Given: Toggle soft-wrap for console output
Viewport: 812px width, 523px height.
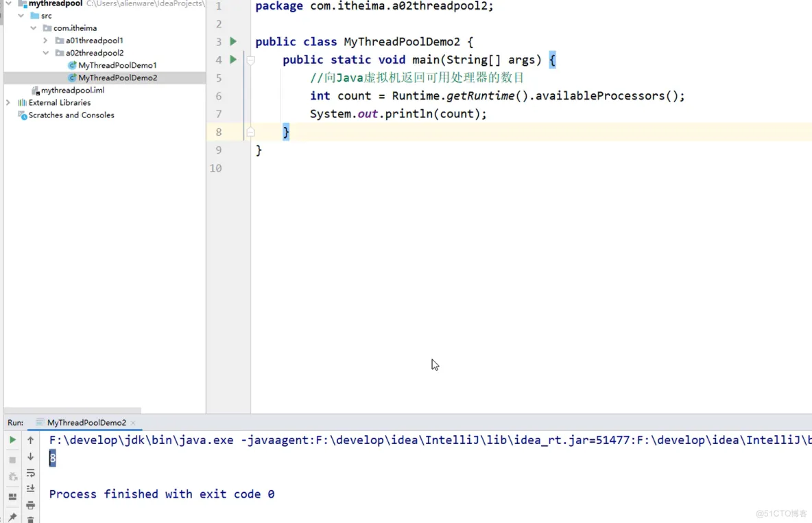Looking at the screenshot, I should point(31,473).
